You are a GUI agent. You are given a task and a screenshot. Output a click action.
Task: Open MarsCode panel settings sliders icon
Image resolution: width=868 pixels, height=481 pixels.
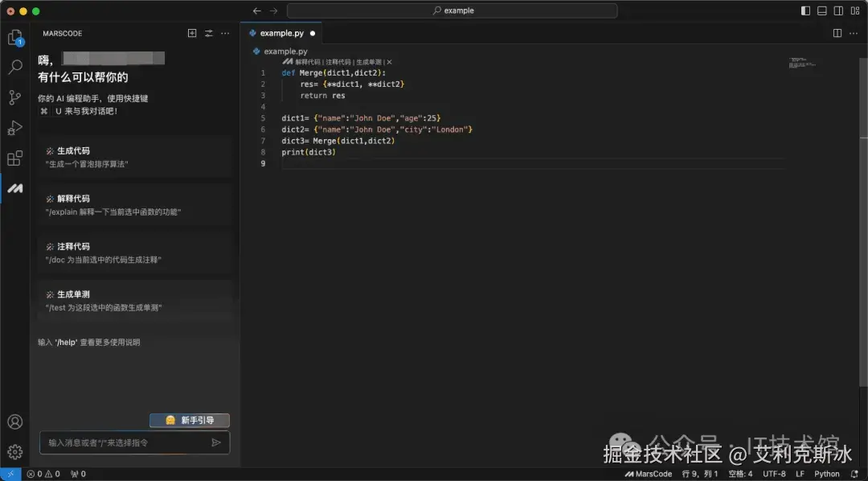tap(209, 33)
